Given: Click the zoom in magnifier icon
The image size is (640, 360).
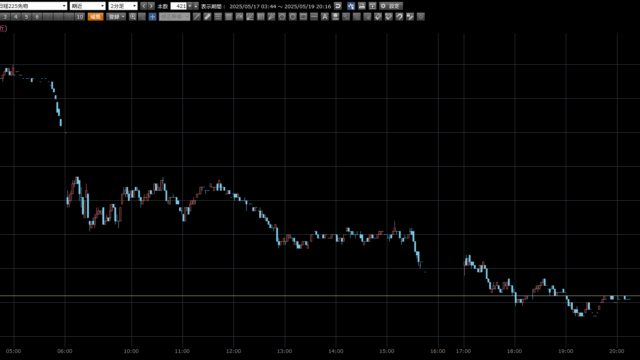Looking at the screenshot, I should point(133,17).
